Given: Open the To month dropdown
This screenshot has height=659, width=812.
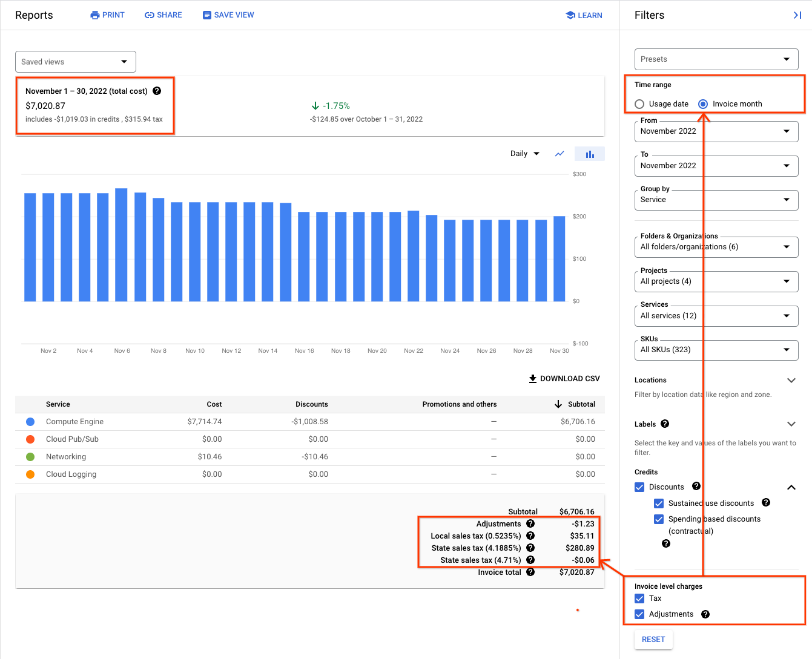Looking at the screenshot, I should (716, 165).
